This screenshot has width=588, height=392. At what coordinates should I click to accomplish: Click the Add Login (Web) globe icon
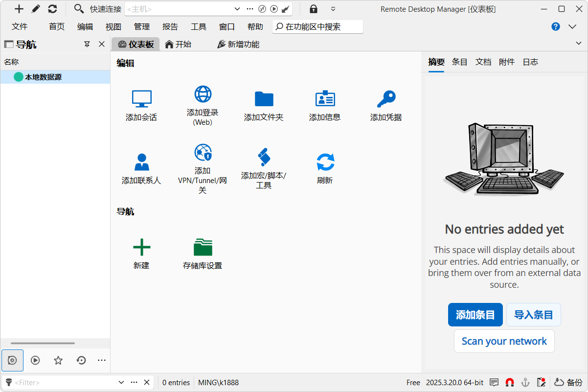(x=203, y=94)
